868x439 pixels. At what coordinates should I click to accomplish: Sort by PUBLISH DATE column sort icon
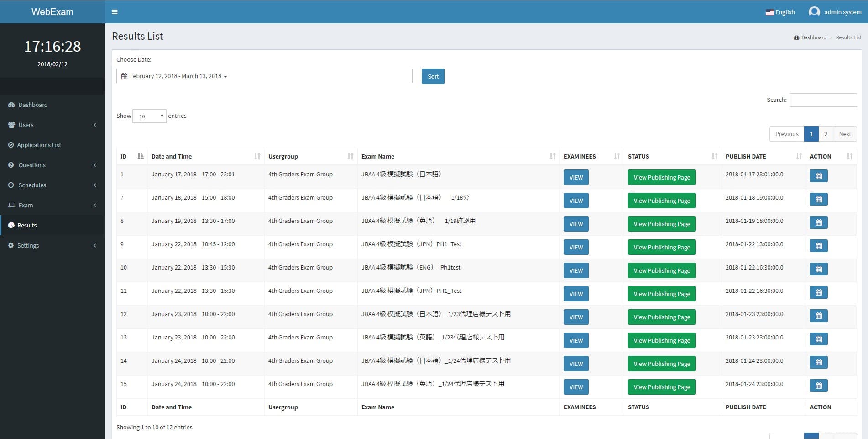click(x=799, y=156)
